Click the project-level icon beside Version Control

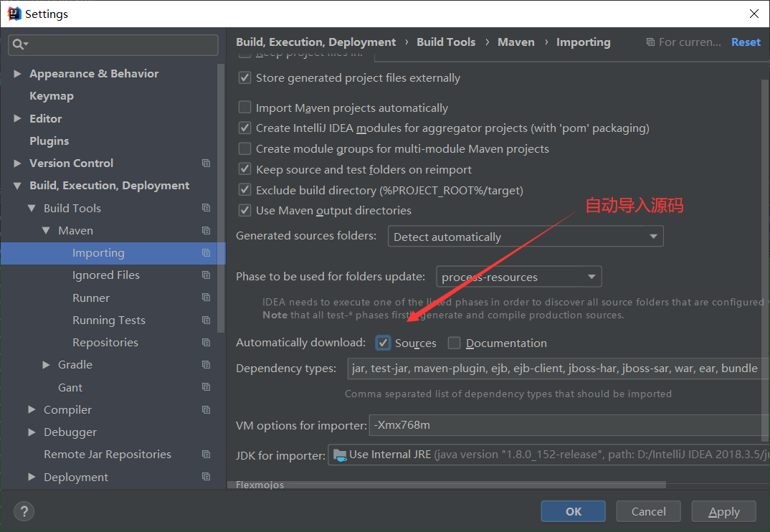point(206,163)
